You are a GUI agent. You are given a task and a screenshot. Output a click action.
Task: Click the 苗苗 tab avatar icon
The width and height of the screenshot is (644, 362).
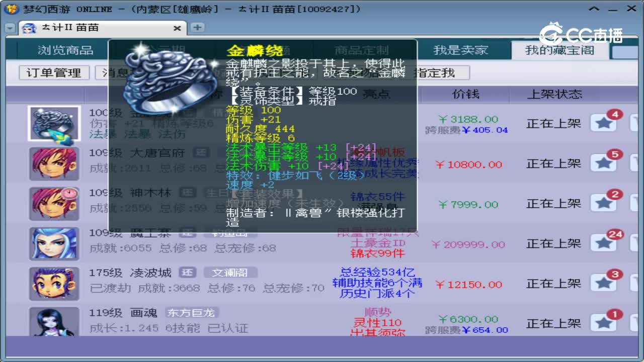tap(29, 28)
